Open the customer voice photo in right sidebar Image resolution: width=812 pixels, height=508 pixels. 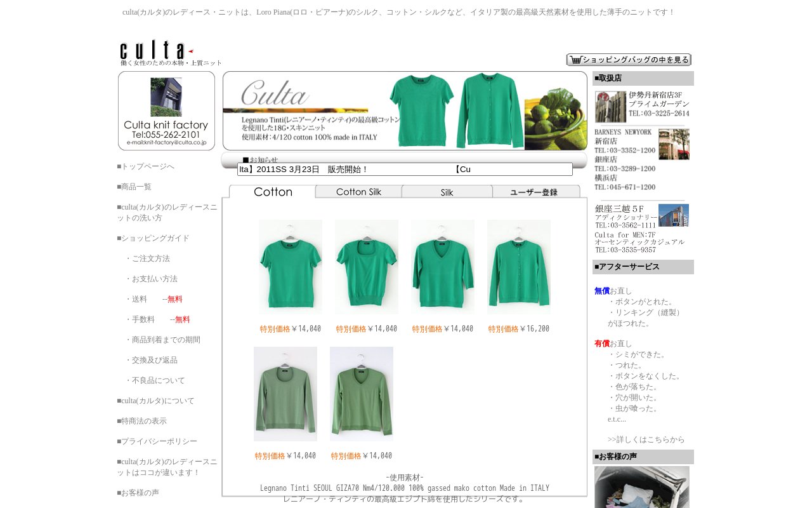(642, 487)
